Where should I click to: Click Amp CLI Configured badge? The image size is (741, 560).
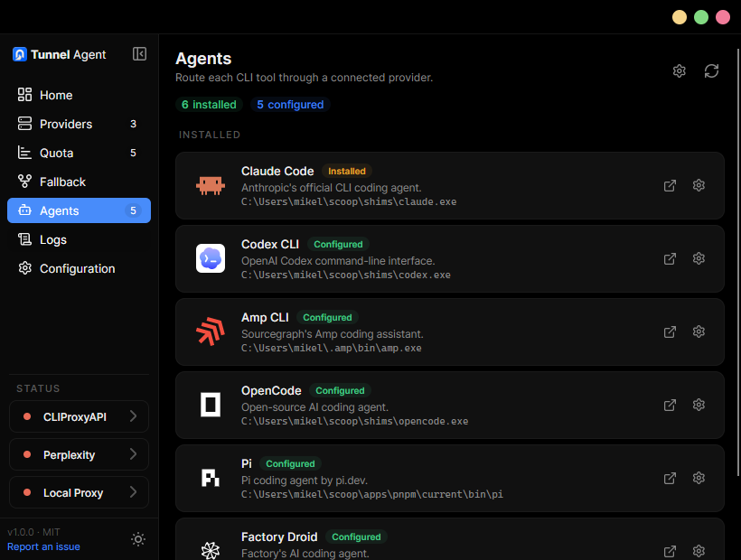327,317
